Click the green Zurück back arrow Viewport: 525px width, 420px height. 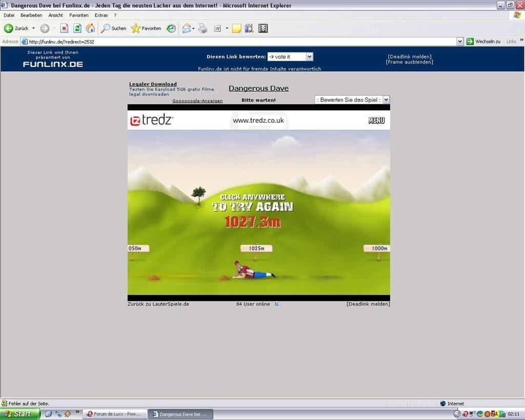[x=8, y=29]
